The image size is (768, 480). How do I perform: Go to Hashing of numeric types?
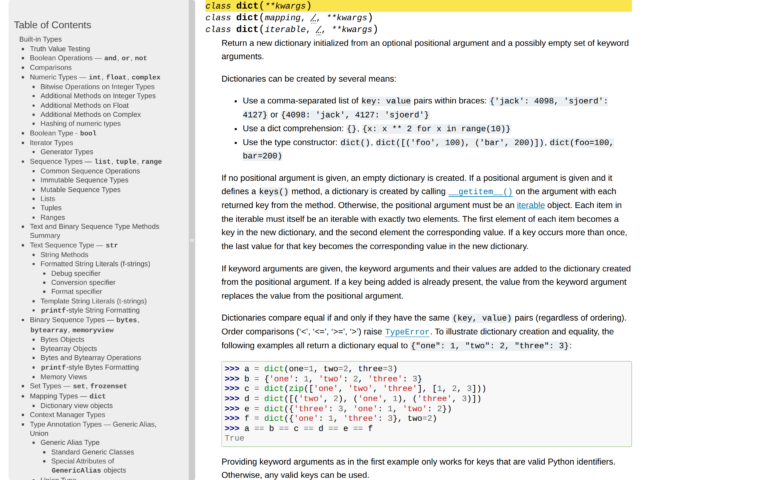[80, 123]
